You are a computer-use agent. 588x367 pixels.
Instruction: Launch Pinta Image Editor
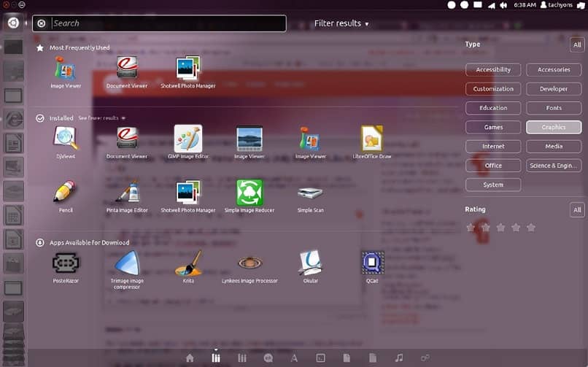tap(127, 196)
